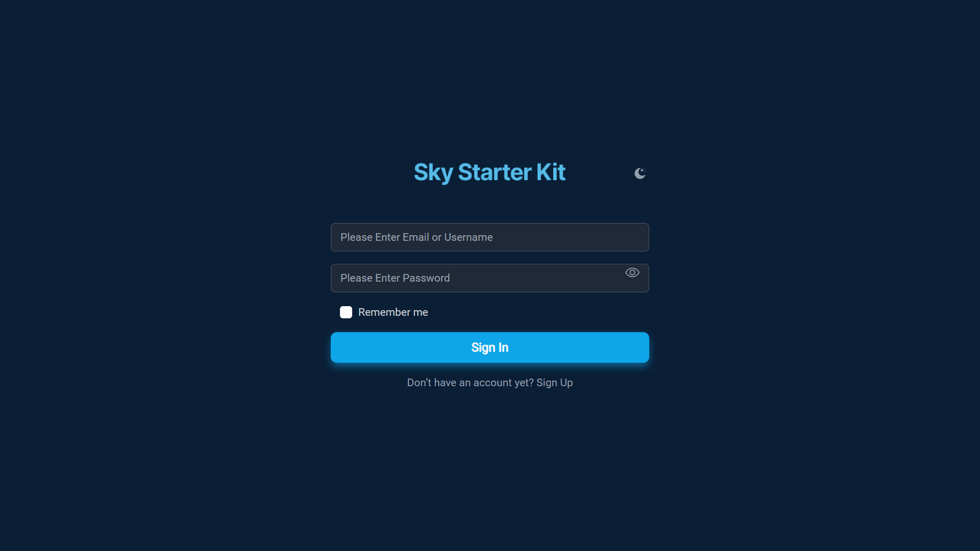Switch theme via crescent moon icon
The image size is (980, 551).
coord(640,173)
